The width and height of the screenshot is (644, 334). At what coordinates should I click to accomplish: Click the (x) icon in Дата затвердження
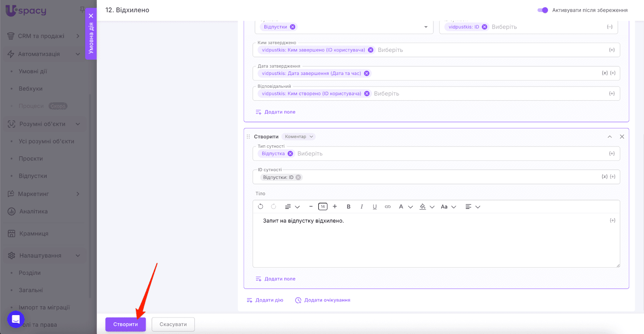pyautogui.click(x=605, y=73)
